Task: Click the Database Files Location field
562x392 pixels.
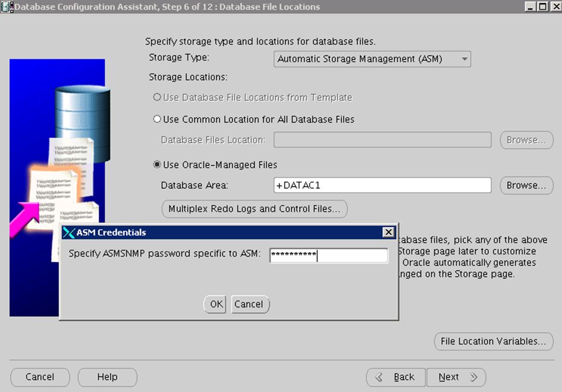Action: point(382,140)
